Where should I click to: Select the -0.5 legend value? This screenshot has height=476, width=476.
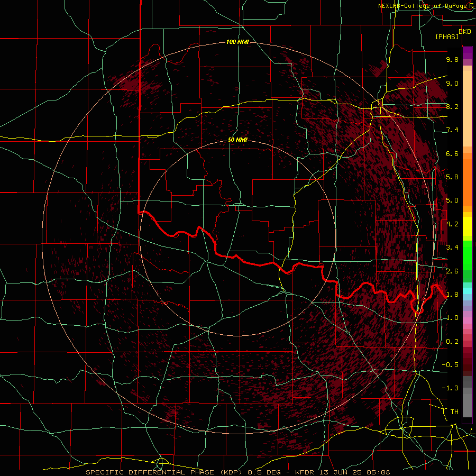tap(450, 365)
